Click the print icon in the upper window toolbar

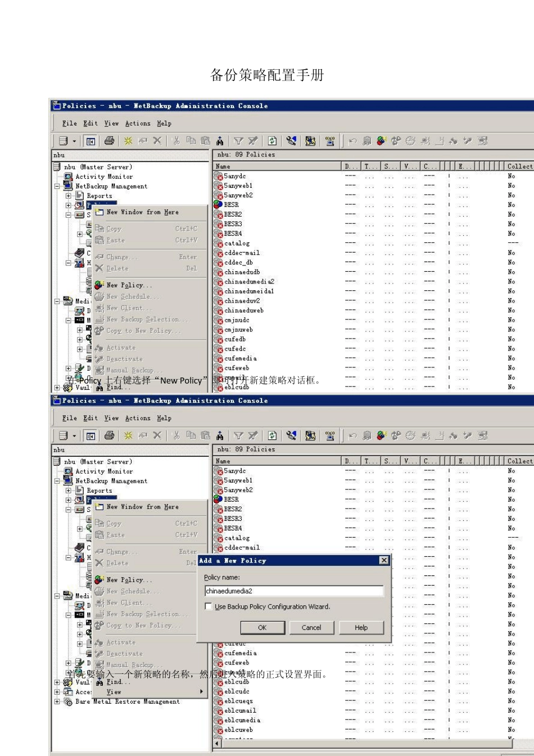tap(109, 141)
